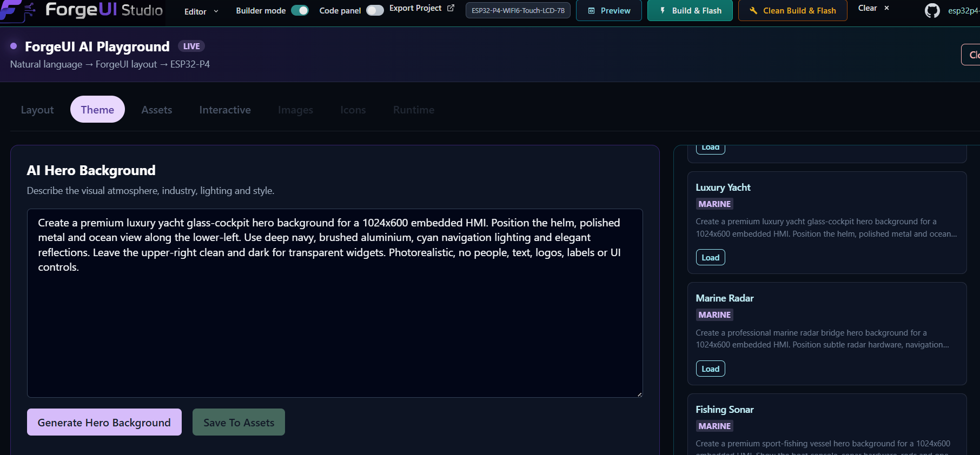Open the ESP32-P4-WIFI6-Touch-LCD-7B board selector

coord(518,11)
